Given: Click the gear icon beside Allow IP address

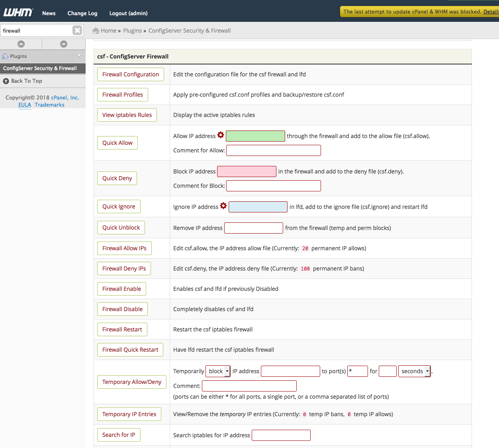Looking at the screenshot, I should 221,135.
